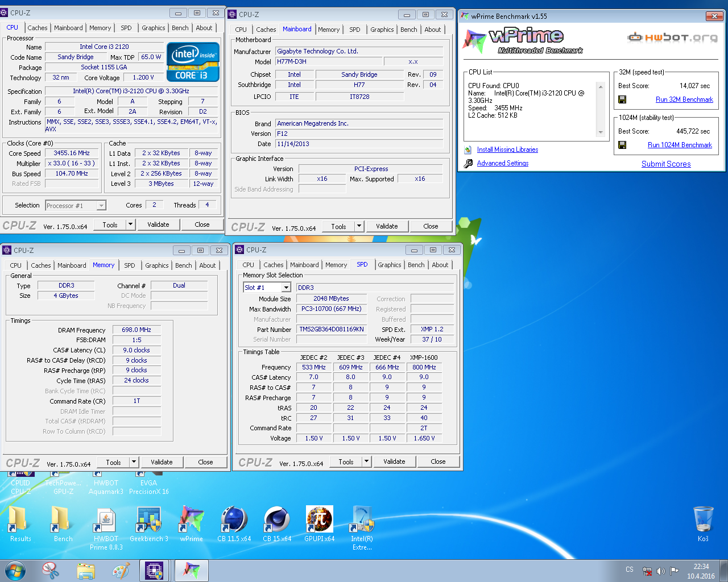Open the Results folder on desktop

(20, 523)
